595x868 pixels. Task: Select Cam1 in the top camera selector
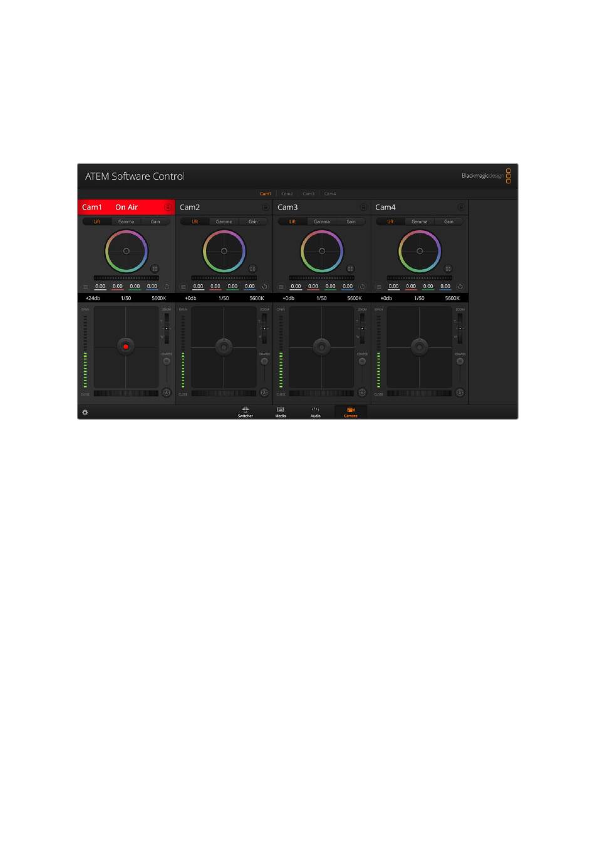click(266, 194)
